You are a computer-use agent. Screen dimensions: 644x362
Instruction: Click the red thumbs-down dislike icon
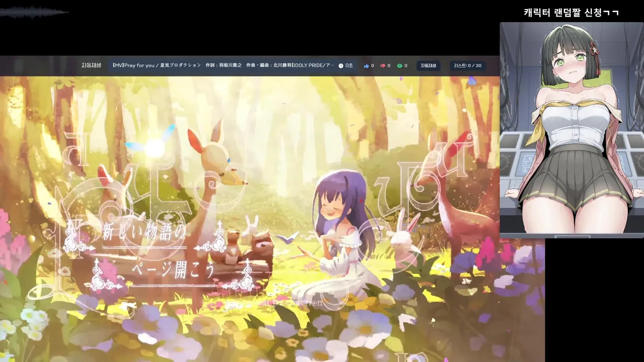coord(383,66)
